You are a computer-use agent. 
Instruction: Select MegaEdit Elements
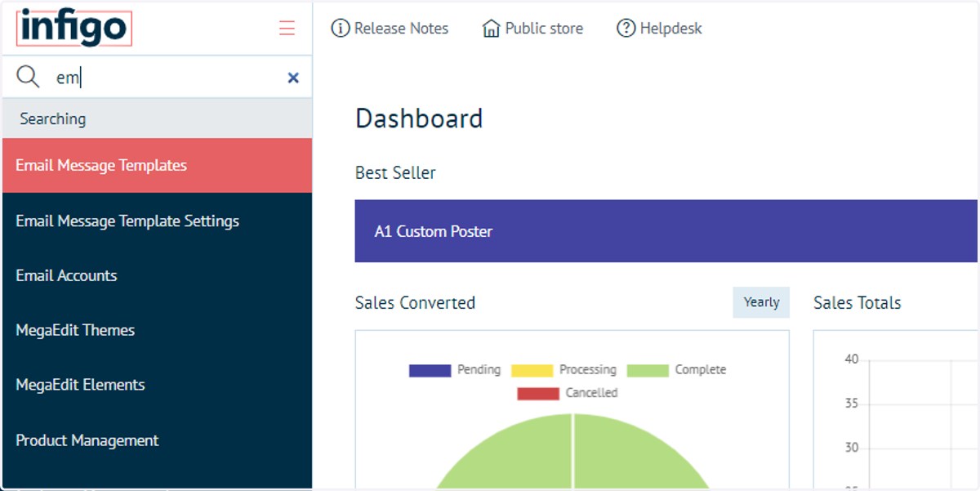(x=157, y=385)
